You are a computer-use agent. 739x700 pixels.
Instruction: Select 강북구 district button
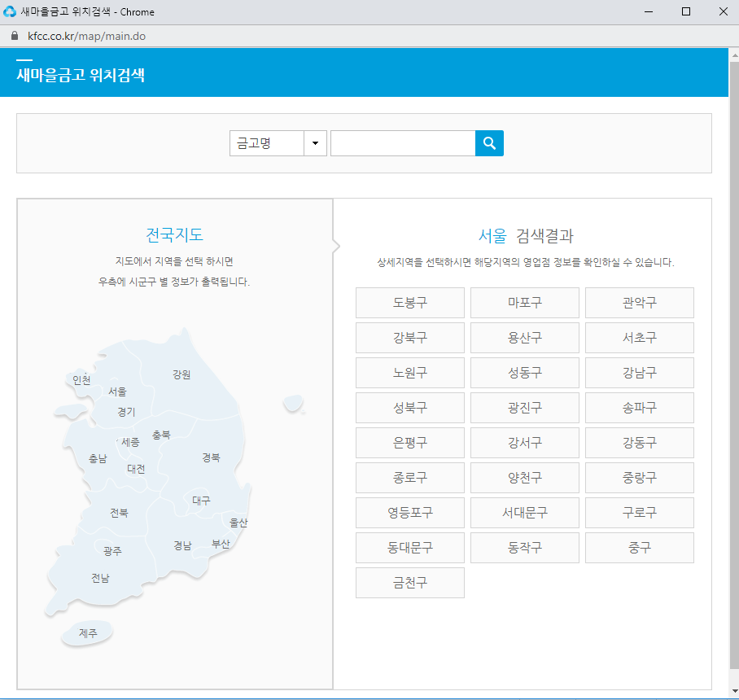(x=410, y=338)
